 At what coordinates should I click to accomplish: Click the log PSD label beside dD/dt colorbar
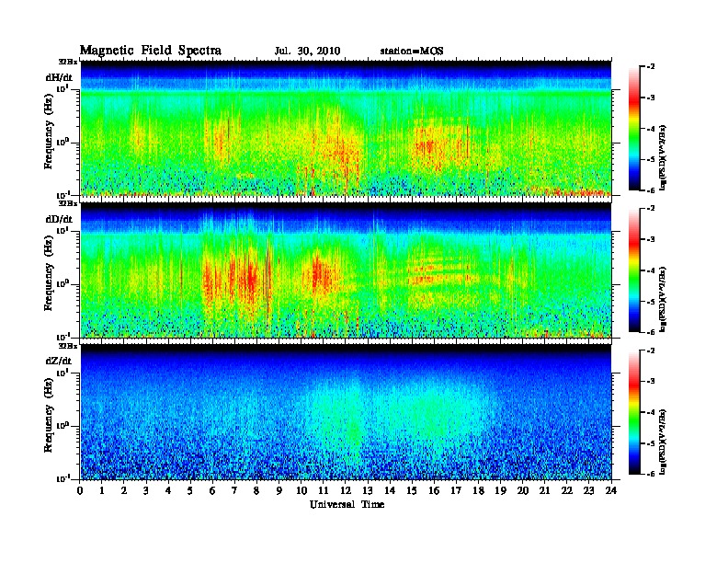click(x=664, y=300)
